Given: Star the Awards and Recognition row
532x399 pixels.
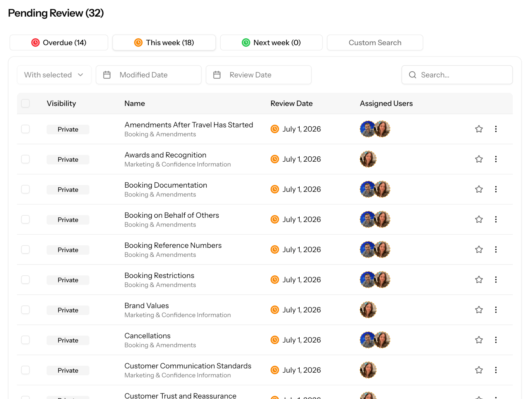Looking at the screenshot, I should coord(479,159).
